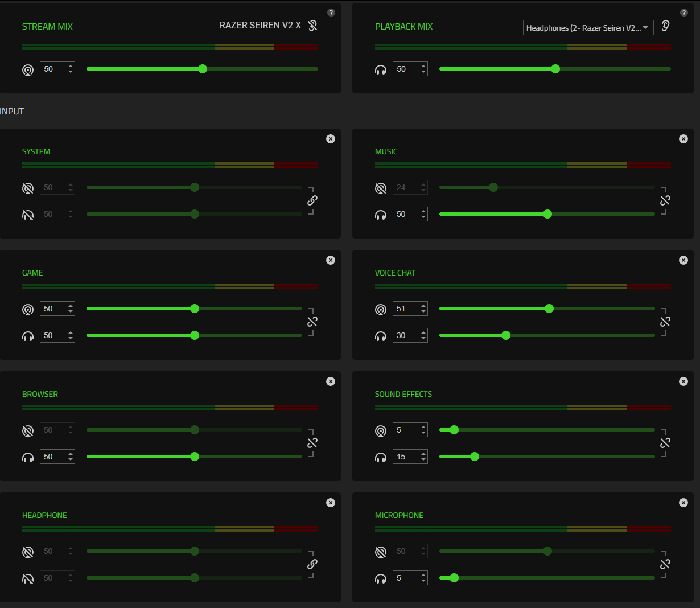This screenshot has width=700, height=608.
Task: Unmute System channel stream output
Action: point(28,188)
